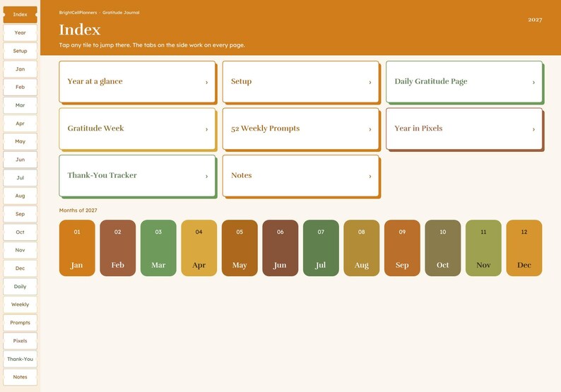The height and width of the screenshot is (392, 561).
Task: Go to the Setup side tab
Action: point(20,51)
